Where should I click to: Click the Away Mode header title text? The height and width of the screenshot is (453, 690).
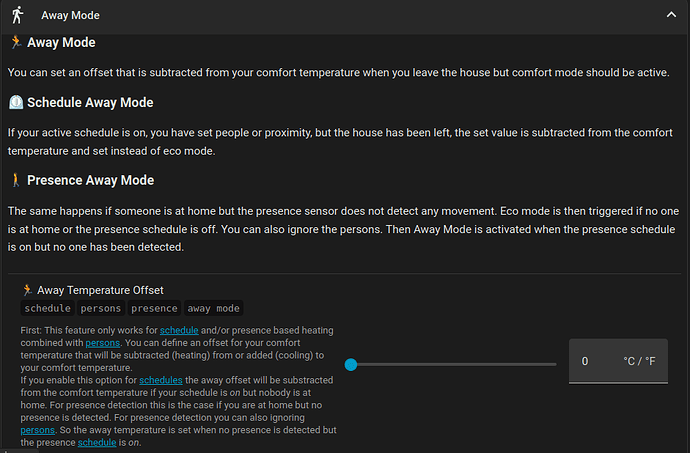70,15
